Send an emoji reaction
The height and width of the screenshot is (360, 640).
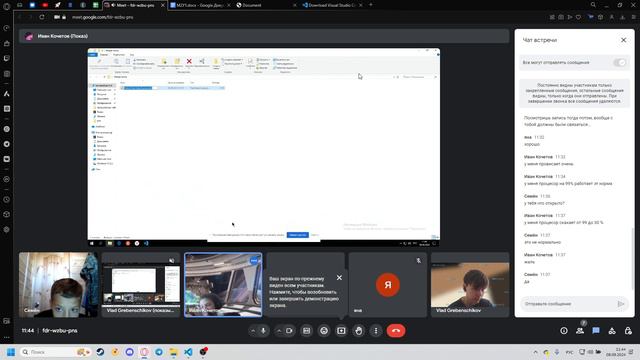[x=324, y=331]
